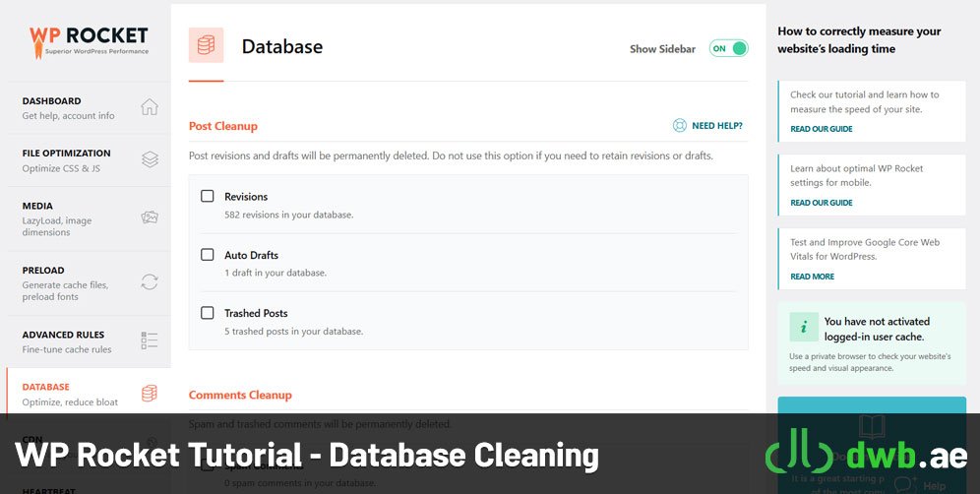Open Read Our Guide for measuring speed
This screenshot has width=980, height=494.
point(822,129)
